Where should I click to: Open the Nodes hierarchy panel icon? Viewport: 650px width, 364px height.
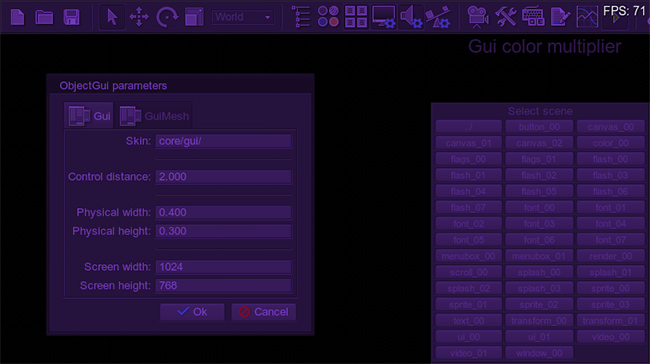(x=301, y=17)
